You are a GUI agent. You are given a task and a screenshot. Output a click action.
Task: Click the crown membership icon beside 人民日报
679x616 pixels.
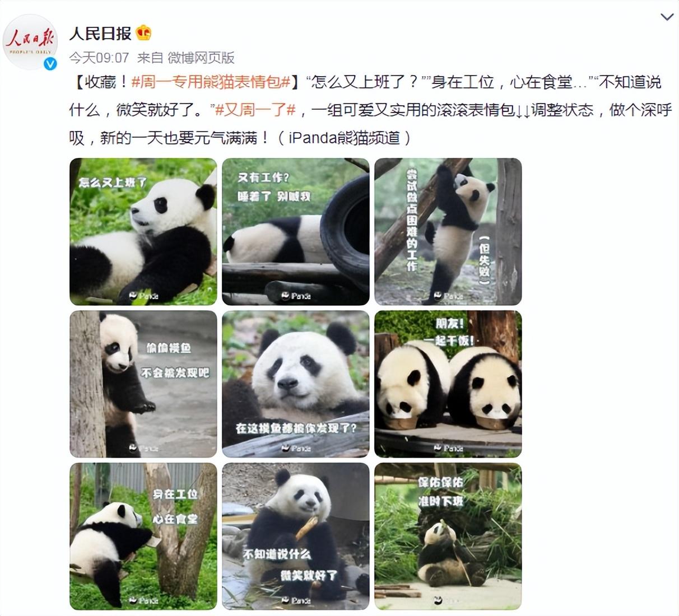144,33
